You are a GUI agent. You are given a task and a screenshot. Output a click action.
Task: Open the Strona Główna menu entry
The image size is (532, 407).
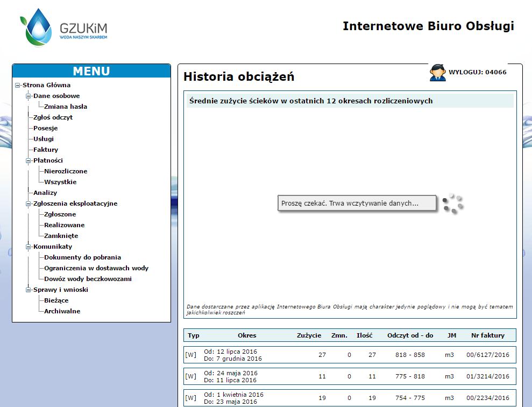[x=46, y=85]
